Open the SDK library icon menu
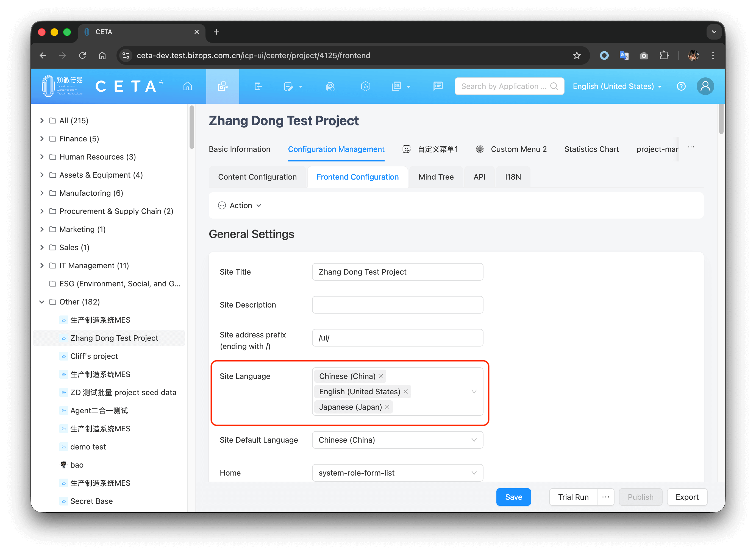This screenshot has height=553, width=756. [401, 86]
